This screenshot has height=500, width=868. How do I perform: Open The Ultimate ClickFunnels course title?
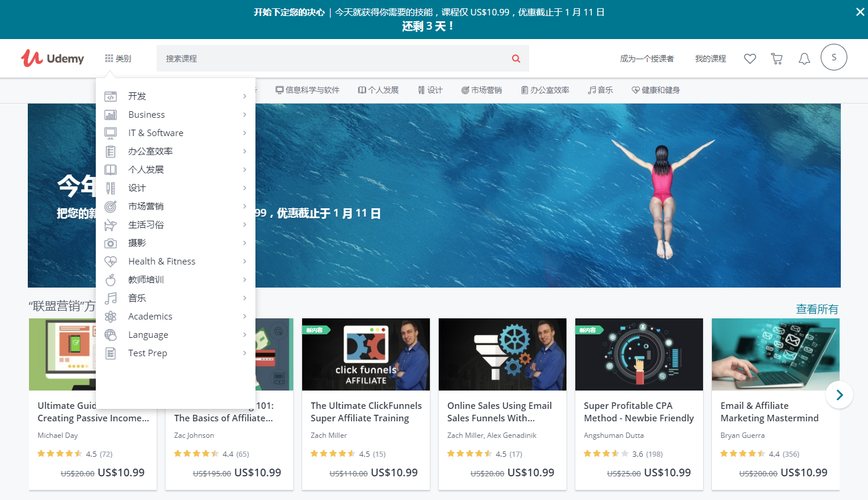point(367,412)
